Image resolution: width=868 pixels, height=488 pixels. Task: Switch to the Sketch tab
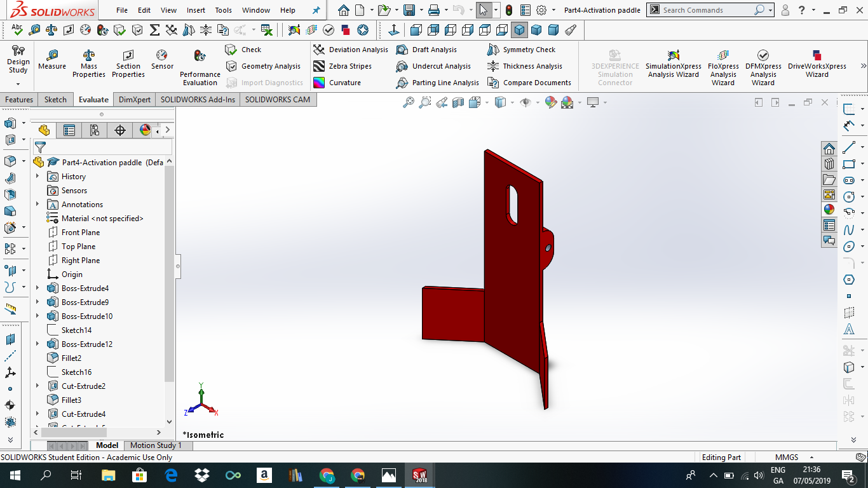click(55, 99)
